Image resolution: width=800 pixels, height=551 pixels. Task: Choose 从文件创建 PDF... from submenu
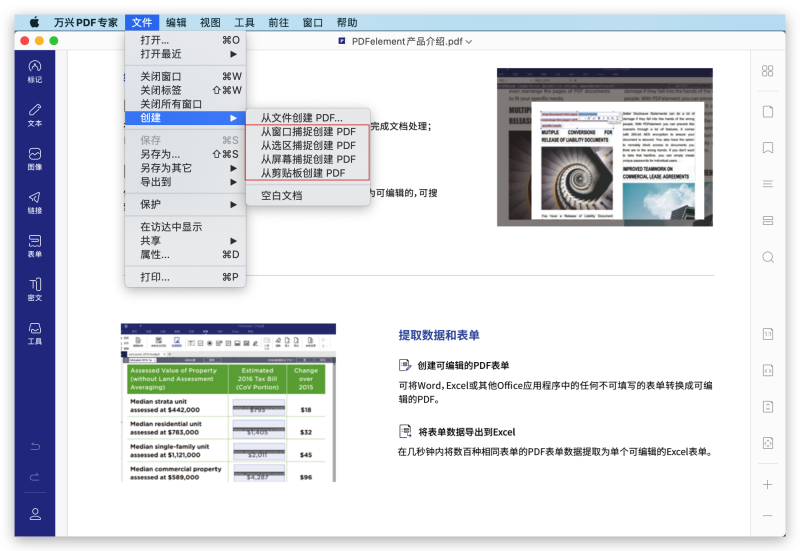301,118
